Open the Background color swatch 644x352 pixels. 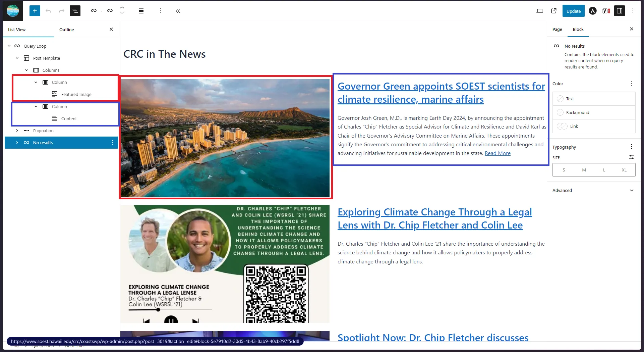577,112
